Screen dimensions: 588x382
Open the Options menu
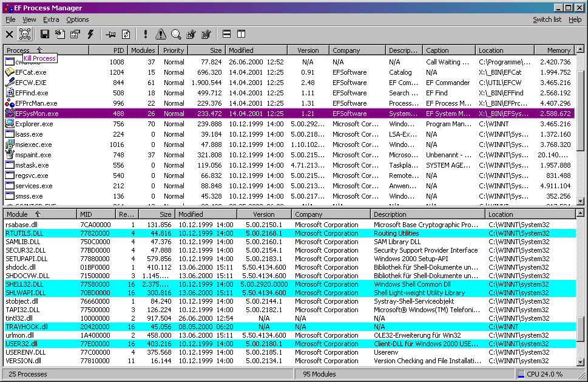tap(78, 19)
